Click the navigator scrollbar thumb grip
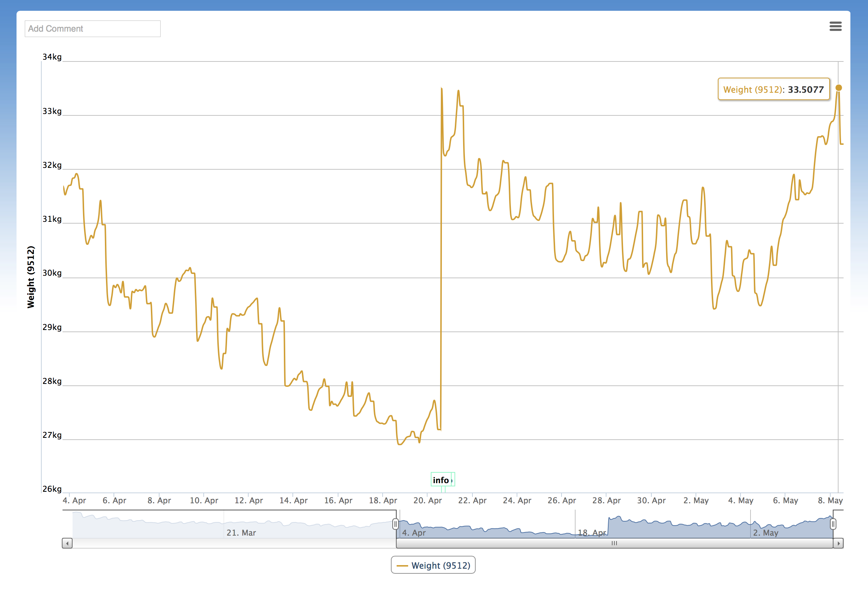868x591 pixels. point(614,543)
